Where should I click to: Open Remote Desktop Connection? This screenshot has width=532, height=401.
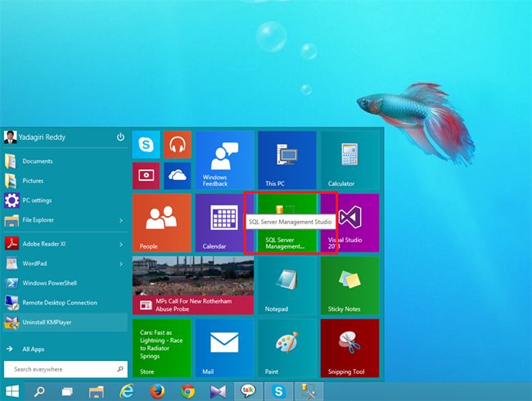65,303
